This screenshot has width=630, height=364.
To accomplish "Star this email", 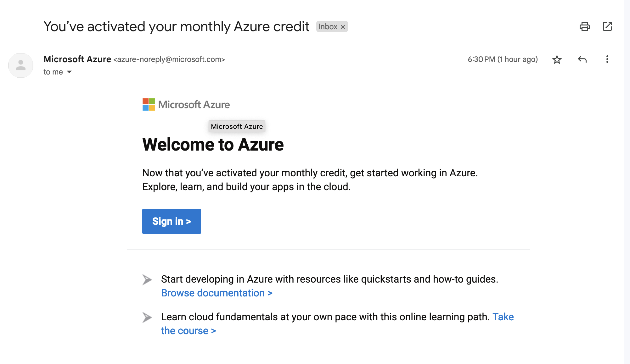I will tap(557, 59).
